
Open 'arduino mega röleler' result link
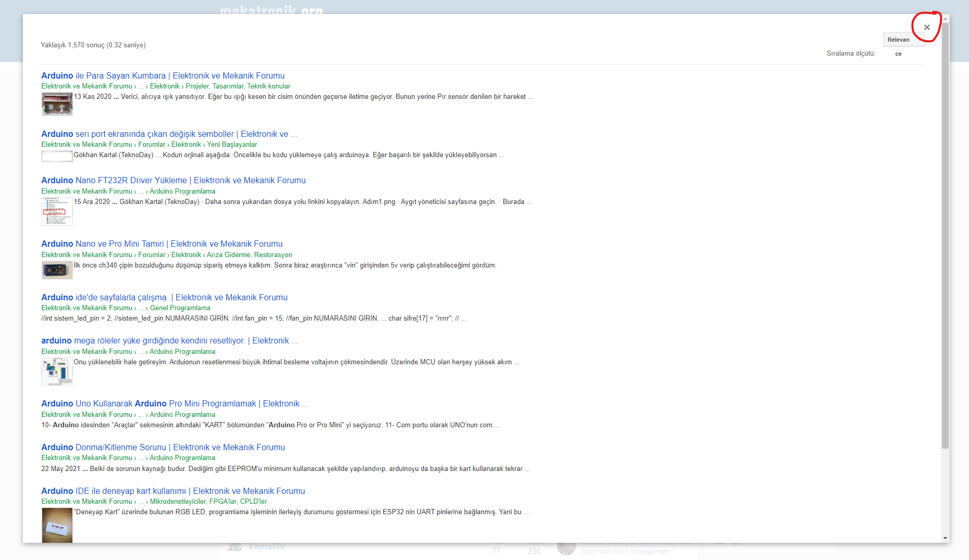click(x=169, y=341)
